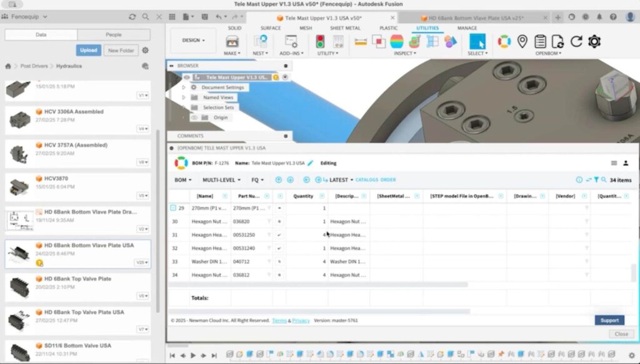This screenshot has height=364, width=640.
Task: Open the DESIGN workspace dropdown
Action: tap(194, 41)
